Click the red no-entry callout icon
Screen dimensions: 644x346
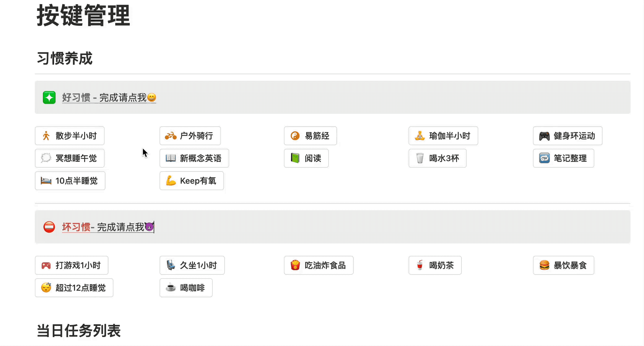point(49,227)
